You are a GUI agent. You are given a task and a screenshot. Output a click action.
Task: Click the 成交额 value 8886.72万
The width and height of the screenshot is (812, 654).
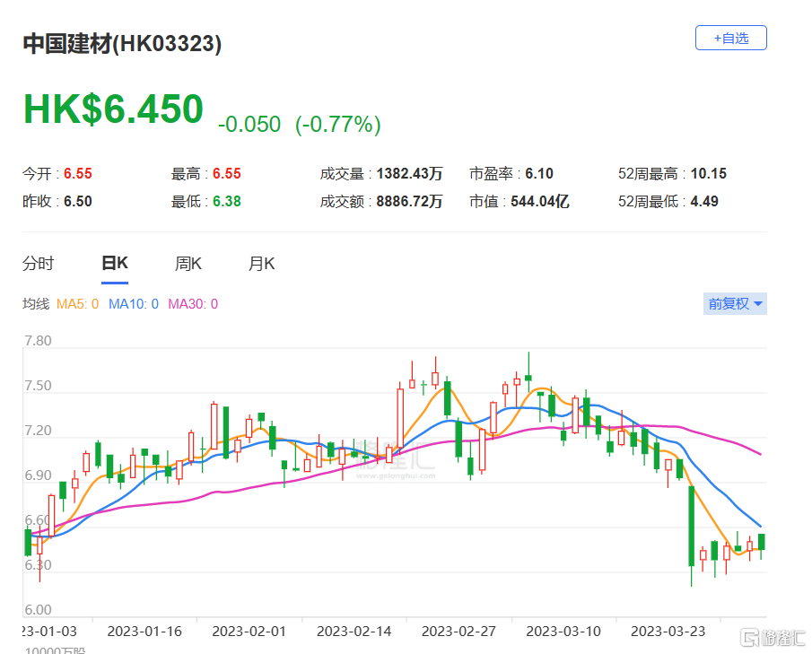pyautogui.click(x=409, y=202)
